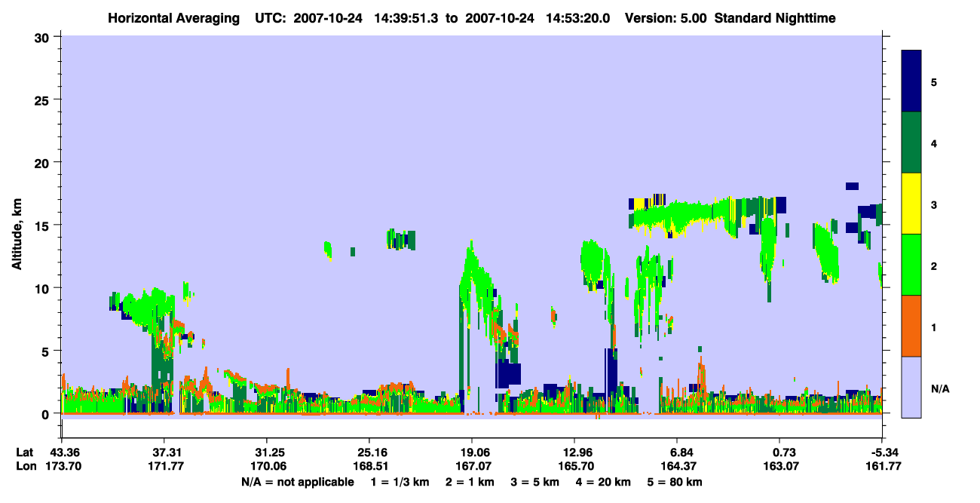
Task: Click the '3 = 5 km' legend entry
Action: pyautogui.click(x=535, y=481)
